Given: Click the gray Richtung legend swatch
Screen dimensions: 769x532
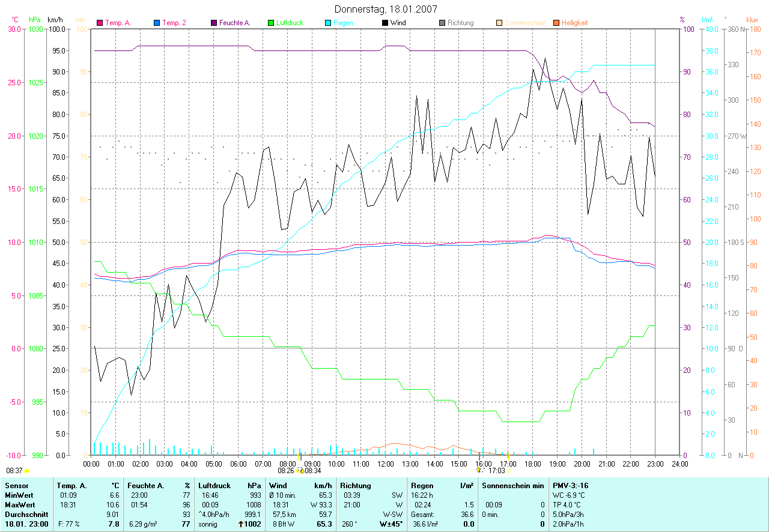Looking at the screenshot, I should [x=442, y=23].
